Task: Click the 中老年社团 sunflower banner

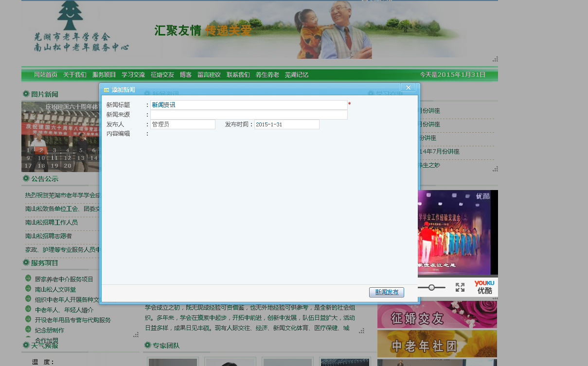Action: click(437, 344)
